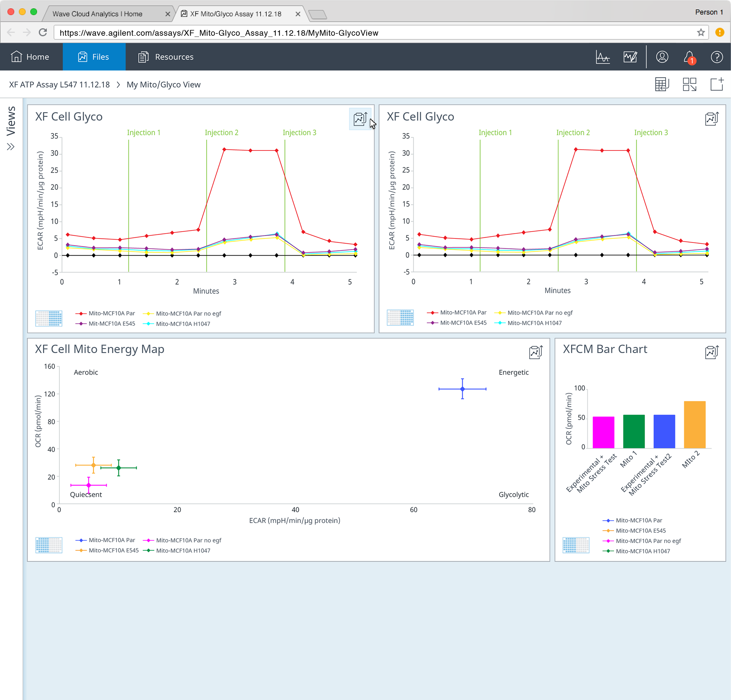Reload the page

pos(43,32)
